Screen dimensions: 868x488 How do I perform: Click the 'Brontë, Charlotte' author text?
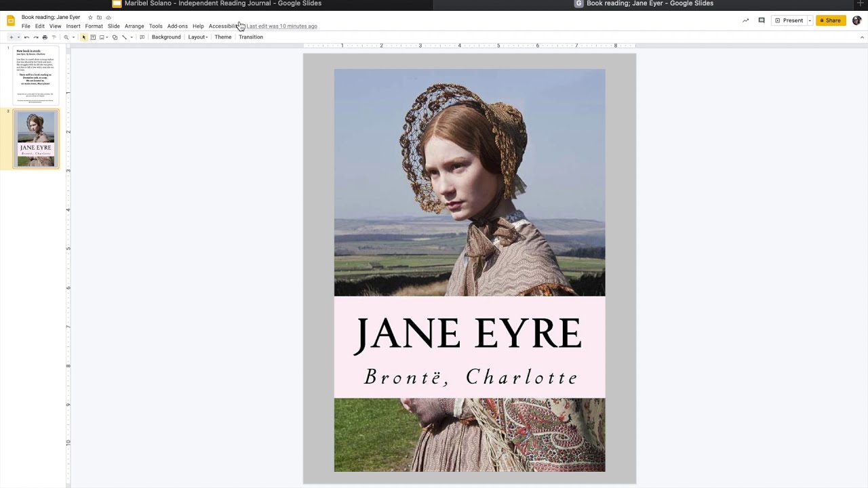tap(471, 377)
